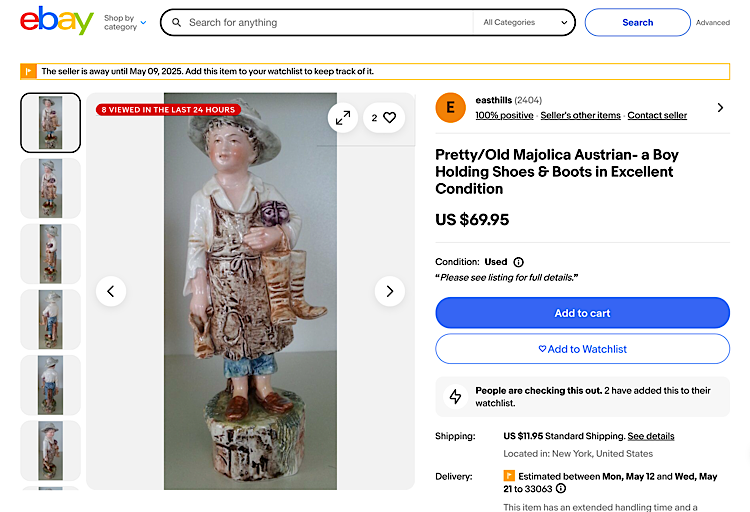This screenshot has height=512, width=750.
Task: Click the Contact seller link
Action: pos(657,116)
